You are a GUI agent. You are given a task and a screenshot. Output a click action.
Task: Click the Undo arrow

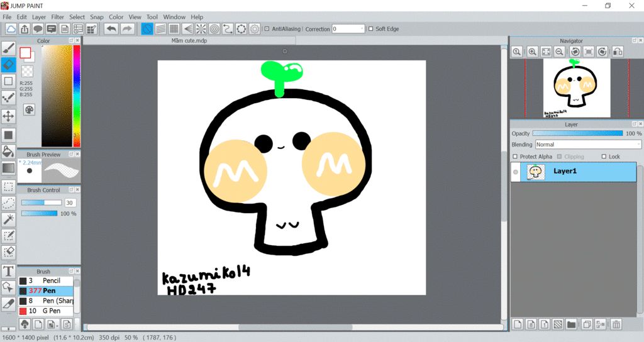click(x=111, y=29)
